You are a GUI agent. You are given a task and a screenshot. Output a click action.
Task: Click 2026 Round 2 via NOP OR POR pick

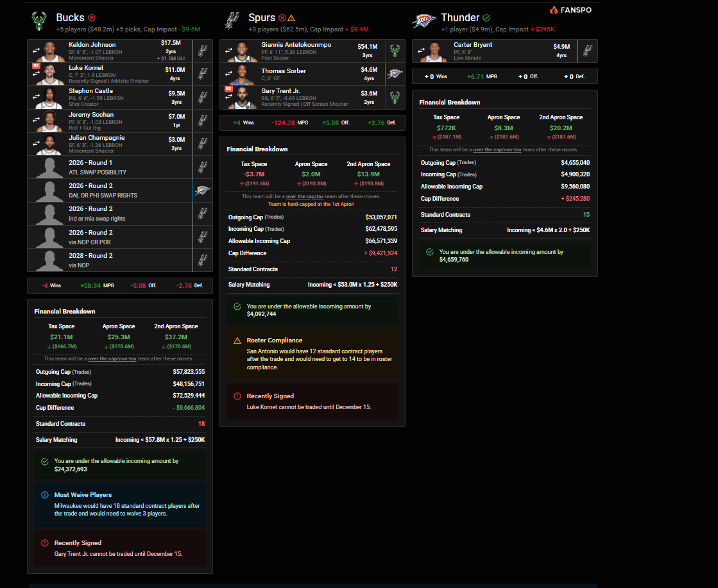(x=120, y=237)
